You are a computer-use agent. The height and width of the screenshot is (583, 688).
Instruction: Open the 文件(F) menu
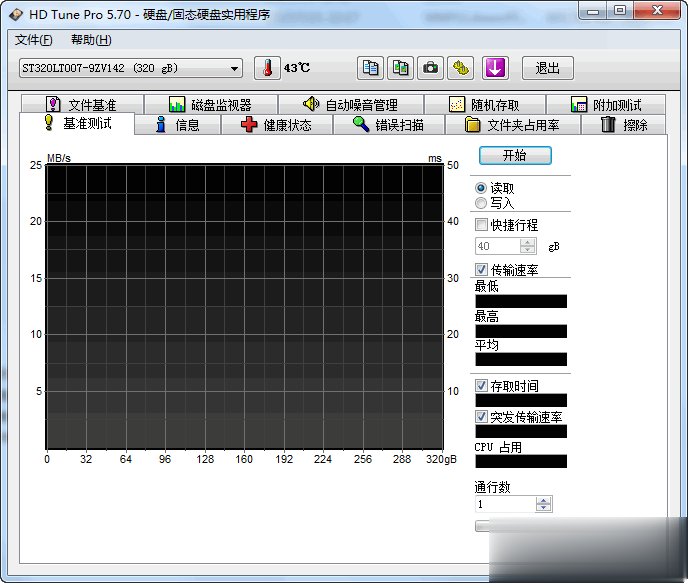tap(33, 40)
